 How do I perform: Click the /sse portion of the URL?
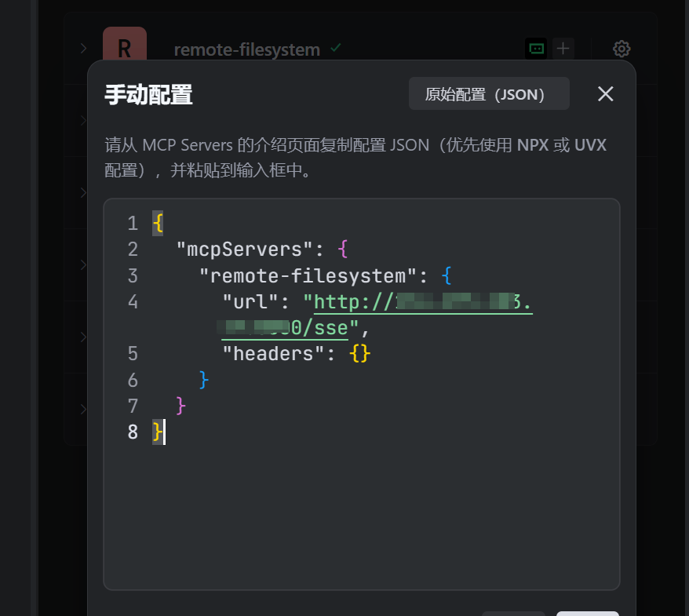325,328
